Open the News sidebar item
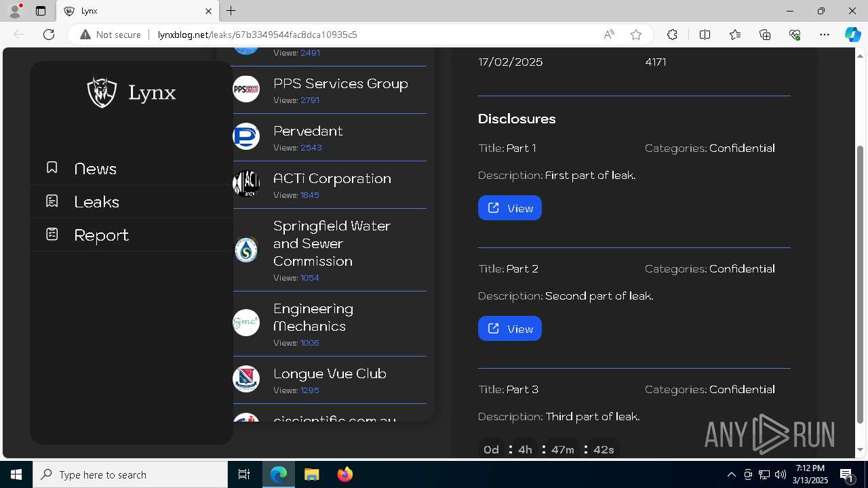Screen dimensions: 868x488 [132, 168]
